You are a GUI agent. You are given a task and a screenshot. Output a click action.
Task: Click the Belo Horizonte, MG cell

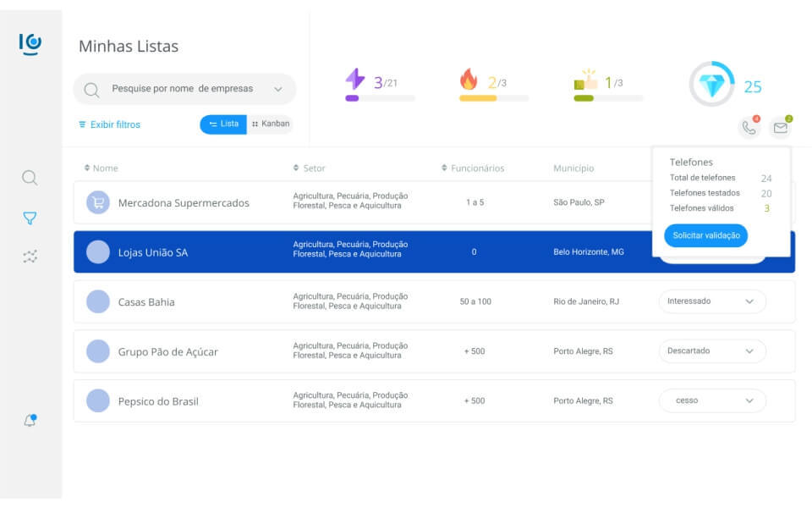[589, 252]
